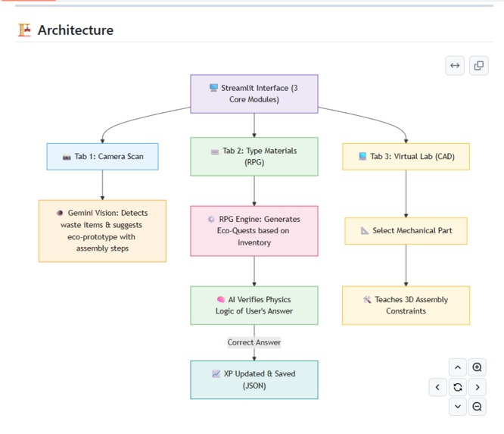The height and width of the screenshot is (434, 504).
Task: Click the monitor icon in Streamlit node
Action: click(213, 88)
